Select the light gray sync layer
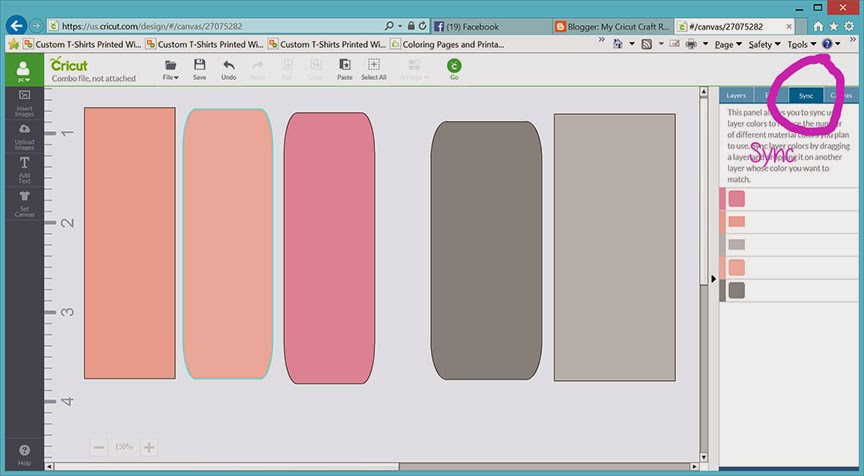Viewport: 864px width, 476px height. pos(737,244)
